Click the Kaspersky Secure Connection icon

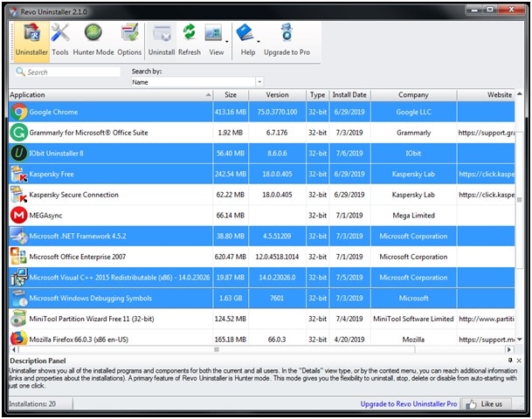click(19, 195)
